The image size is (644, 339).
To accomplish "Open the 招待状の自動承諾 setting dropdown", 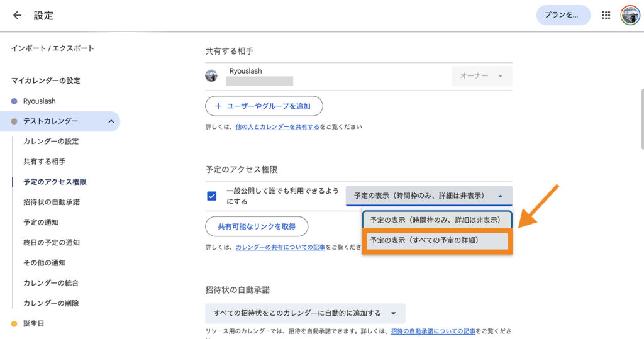I will [305, 313].
